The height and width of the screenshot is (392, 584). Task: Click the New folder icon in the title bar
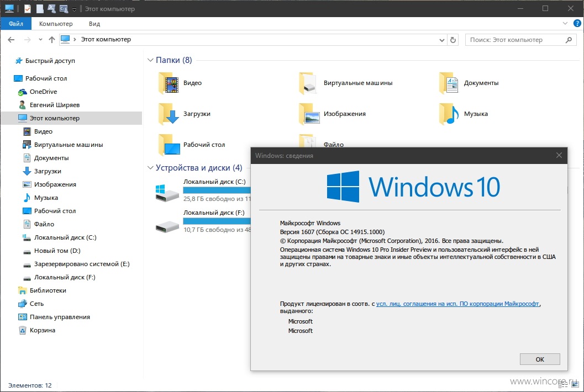[x=39, y=9]
